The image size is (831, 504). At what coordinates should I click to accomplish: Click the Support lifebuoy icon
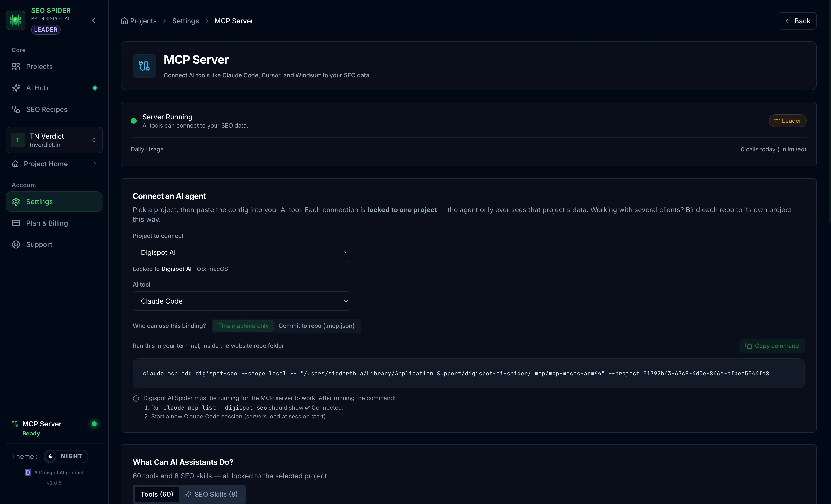click(16, 244)
